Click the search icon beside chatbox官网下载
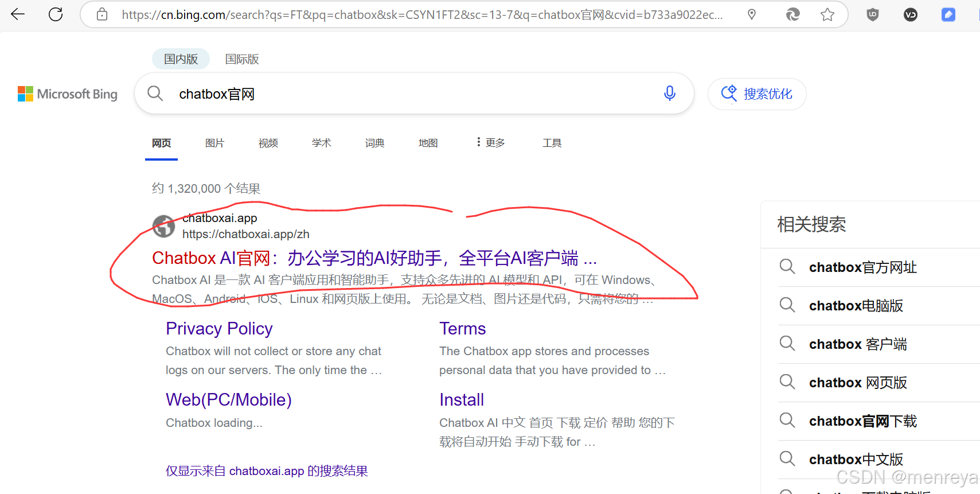This screenshot has width=980, height=494. [787, 421]
